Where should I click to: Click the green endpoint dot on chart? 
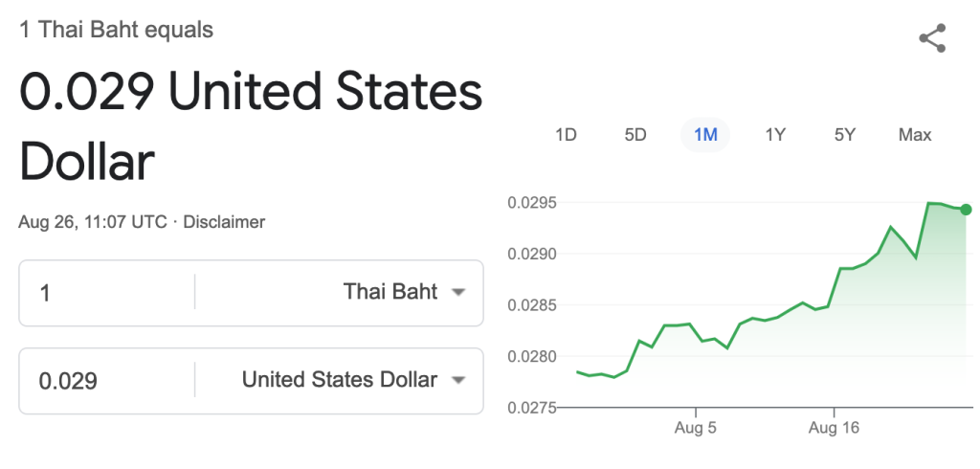pyautogui.click(x=966, y=210)
